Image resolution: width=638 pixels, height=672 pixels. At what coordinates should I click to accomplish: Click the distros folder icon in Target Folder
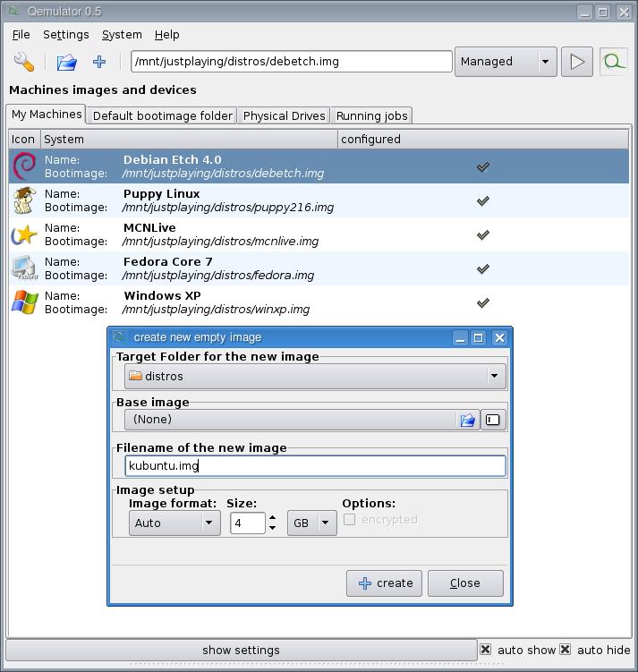tap(135, 376)
